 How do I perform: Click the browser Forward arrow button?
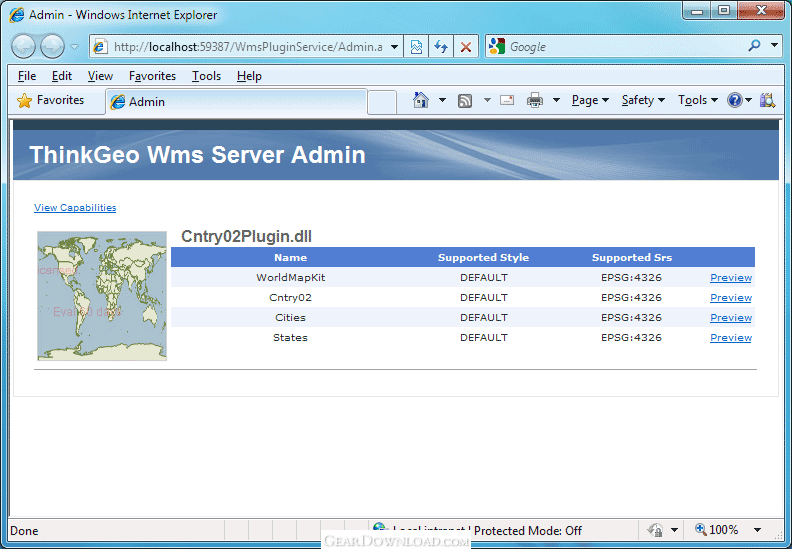52,46
